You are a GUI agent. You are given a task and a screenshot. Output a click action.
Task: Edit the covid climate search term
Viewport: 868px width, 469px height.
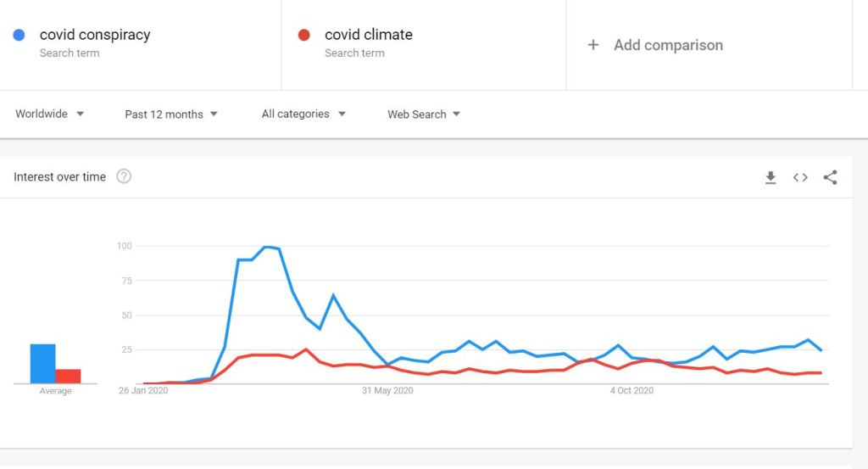click(369, 35)
